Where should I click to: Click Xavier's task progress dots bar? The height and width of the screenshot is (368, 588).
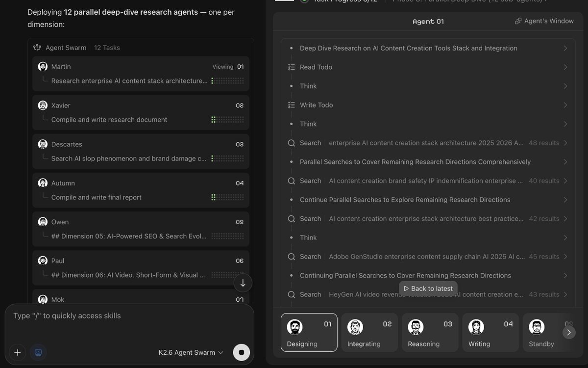(x=227, y=120)
